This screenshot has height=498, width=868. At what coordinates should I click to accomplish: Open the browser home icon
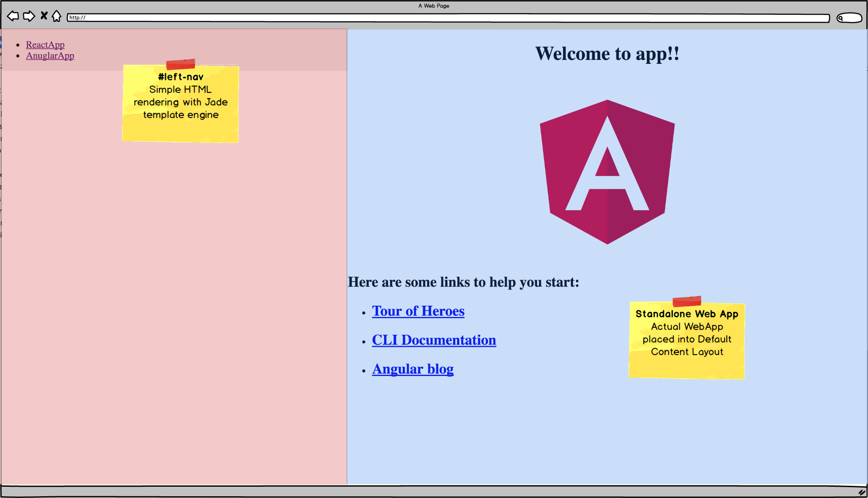tap(56, 16)
